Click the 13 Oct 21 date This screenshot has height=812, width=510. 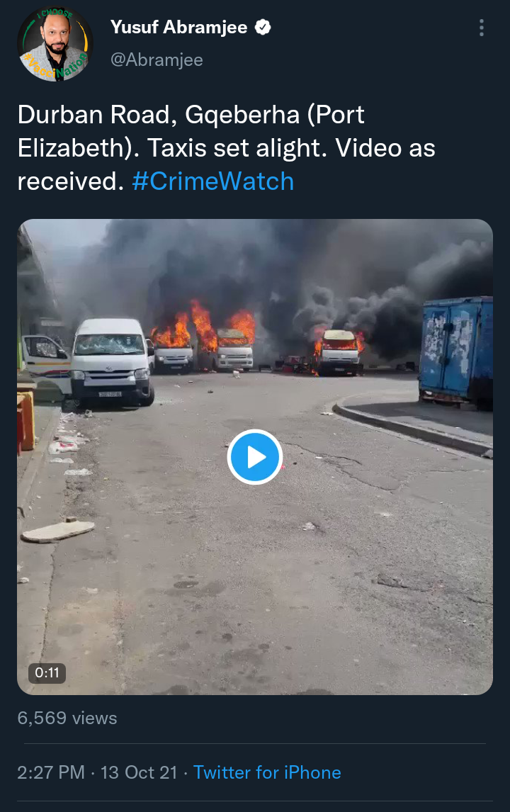pyautogui.click(x=139, y=772)
